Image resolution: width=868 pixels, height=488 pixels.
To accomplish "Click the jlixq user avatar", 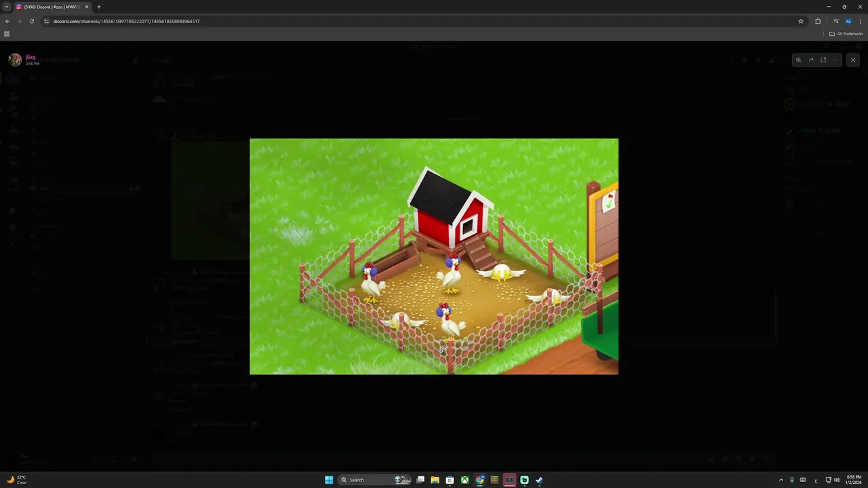I will point(15,60).
